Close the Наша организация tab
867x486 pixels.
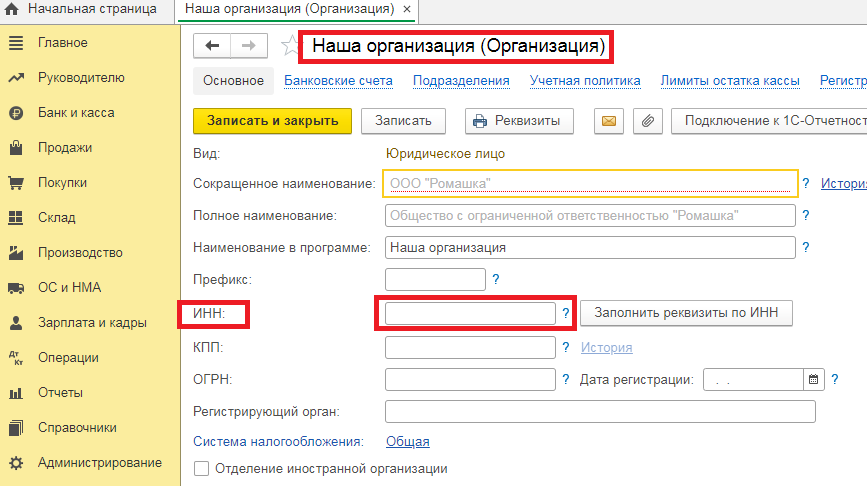click(407, 9)
